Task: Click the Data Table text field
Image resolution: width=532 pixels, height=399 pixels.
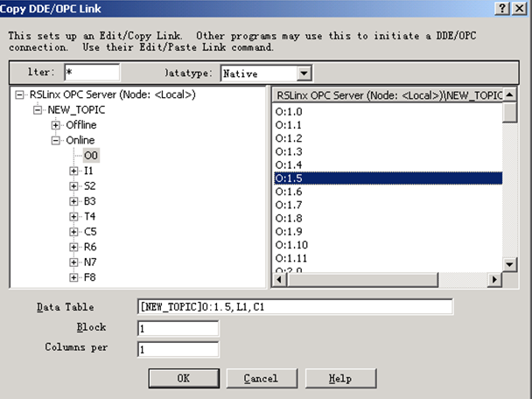Action: (295, 306)
